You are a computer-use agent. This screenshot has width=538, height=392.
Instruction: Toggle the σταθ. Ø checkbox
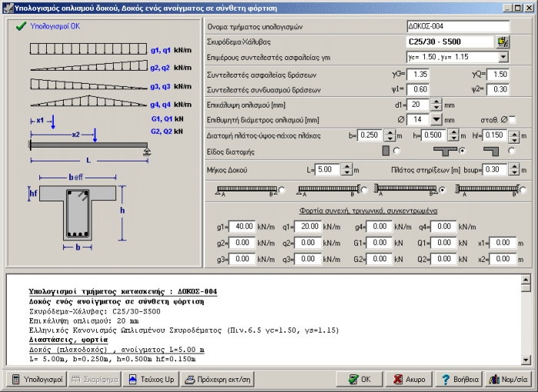(512, 119)
